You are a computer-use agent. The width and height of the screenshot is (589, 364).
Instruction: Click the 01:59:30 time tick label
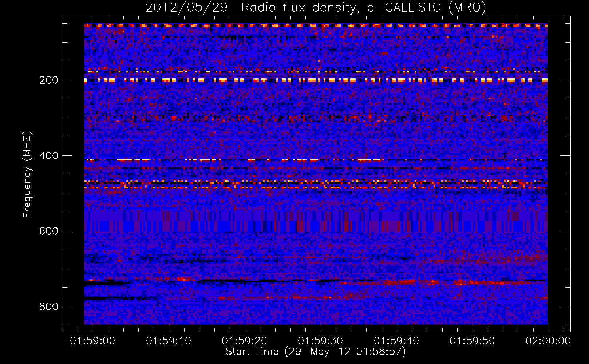[320, 341]
